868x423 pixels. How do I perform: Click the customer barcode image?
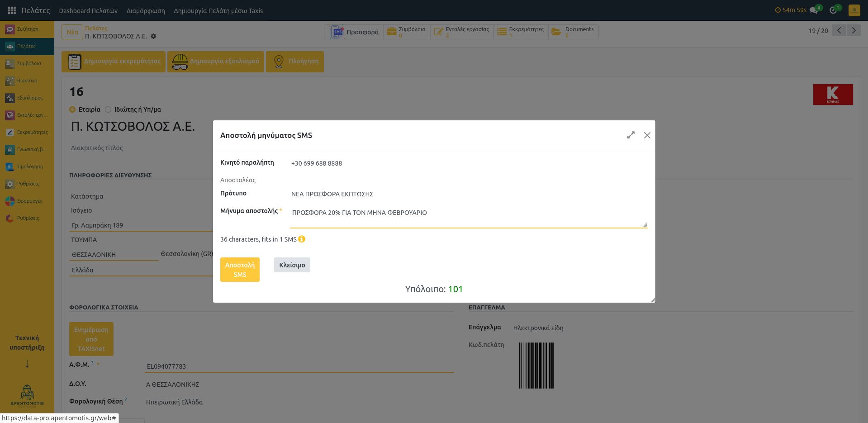(x=536, y=366)
